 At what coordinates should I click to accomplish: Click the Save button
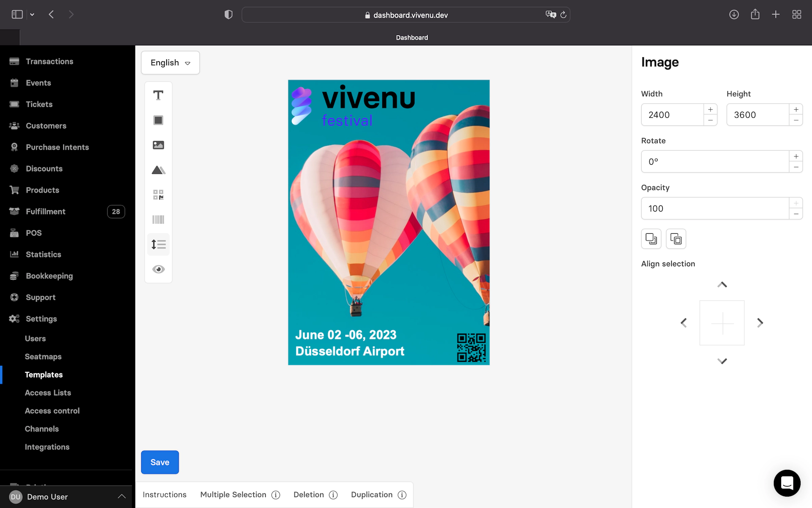tap(160, 462)
